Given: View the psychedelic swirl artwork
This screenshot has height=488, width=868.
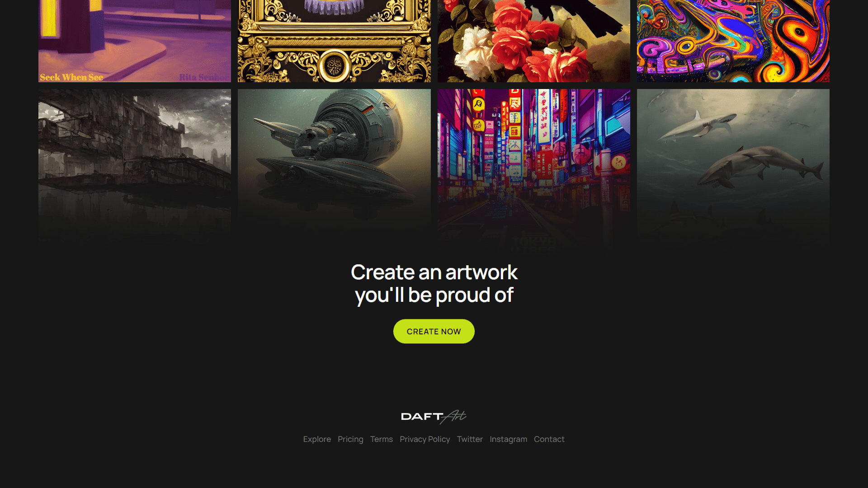Looking at the screenshot, I should (733, 41).
